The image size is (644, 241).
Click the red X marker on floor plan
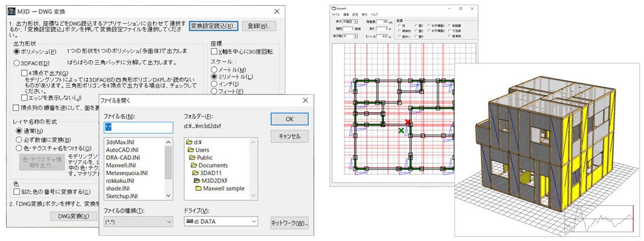[x=407, y=122]
